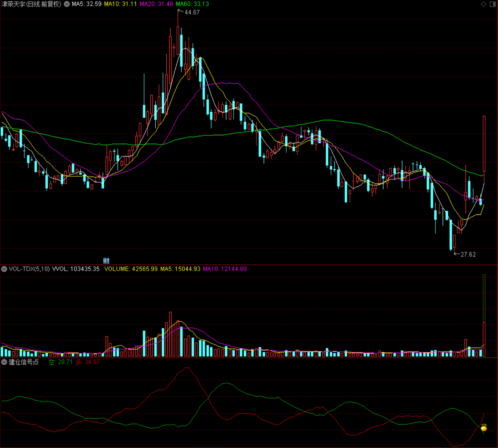The image size is (498, 448).
Task: Collapse the VOL-TDX volume panel
Action: [4, 269]
